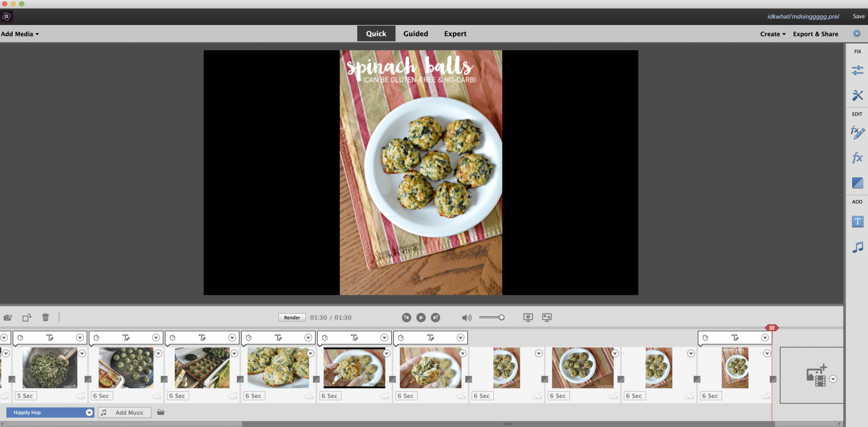
Task: Click the Add Music button
Action: (x=125, y=413)
